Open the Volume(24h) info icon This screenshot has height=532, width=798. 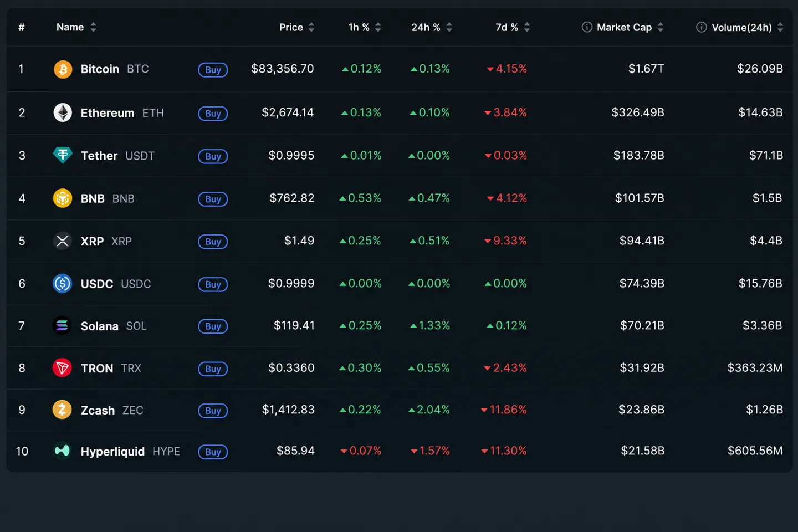click(x=702, y=27)
